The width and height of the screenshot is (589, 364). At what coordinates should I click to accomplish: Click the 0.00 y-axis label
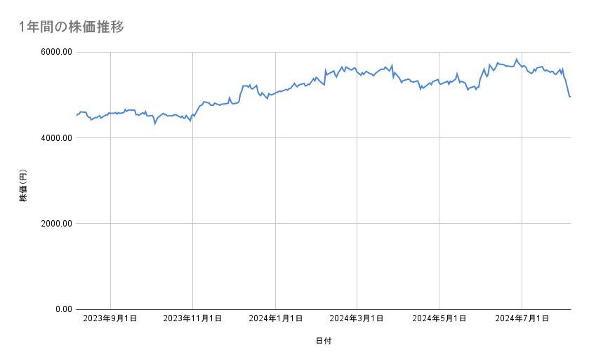[x=63, y=309]
